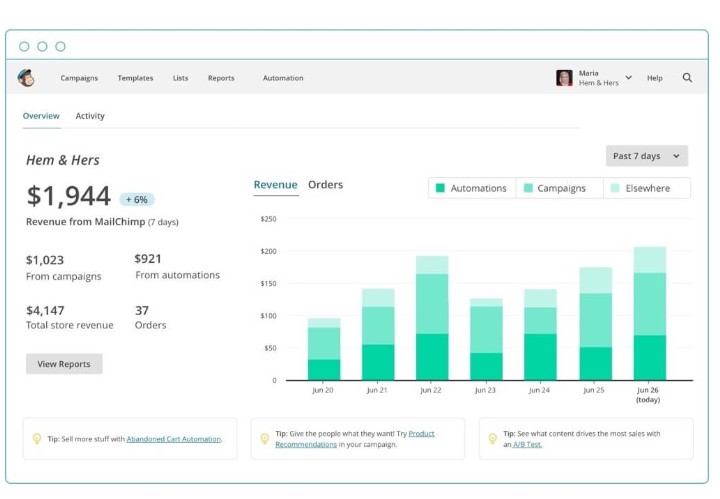Screen dimensions: 720x499
Task: Click the $4,147 Total store revenue value
Action: pyautogui.click(x=45, y=311)
